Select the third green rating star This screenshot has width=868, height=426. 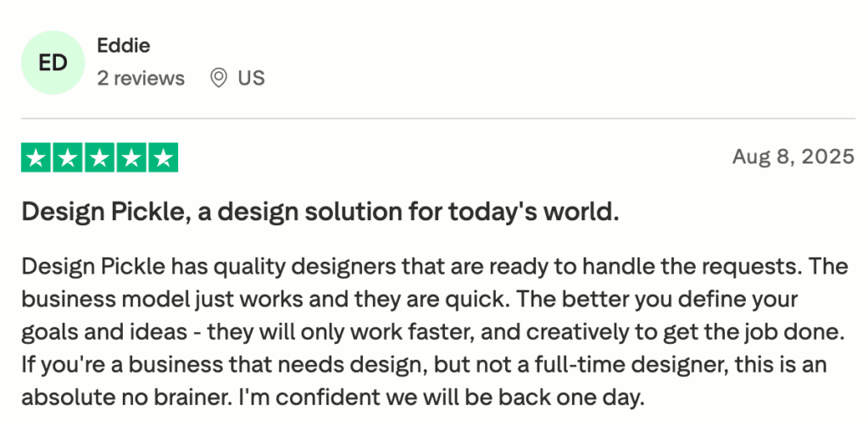click(x=99, y=158)
